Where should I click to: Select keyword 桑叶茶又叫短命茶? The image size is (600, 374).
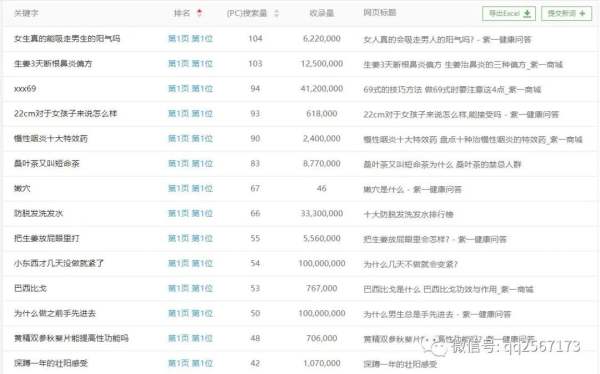click(47, 163)
